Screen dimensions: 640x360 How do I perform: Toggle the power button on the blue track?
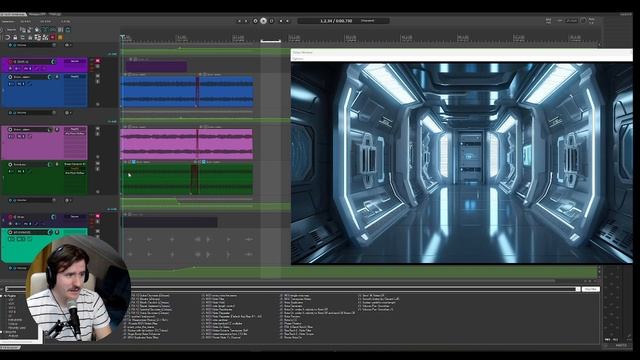pyautogui.click(x=10, y=77)
